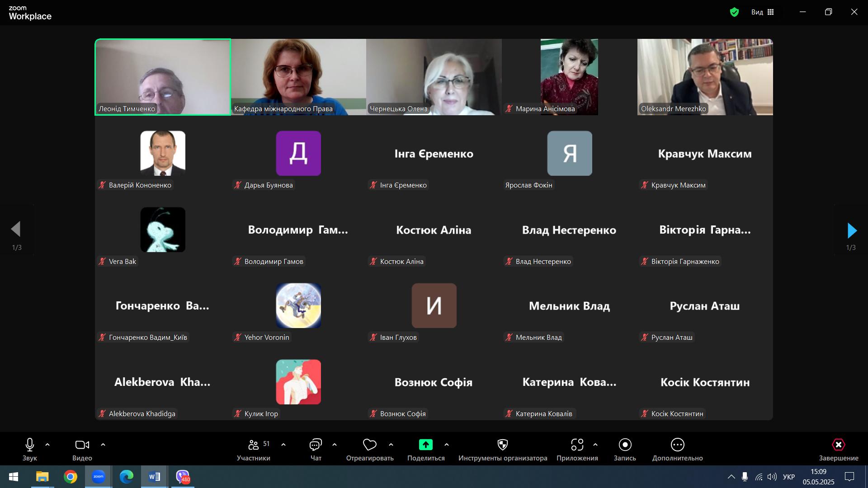Open the Apps icon in the toolbar

pos(577,445)
